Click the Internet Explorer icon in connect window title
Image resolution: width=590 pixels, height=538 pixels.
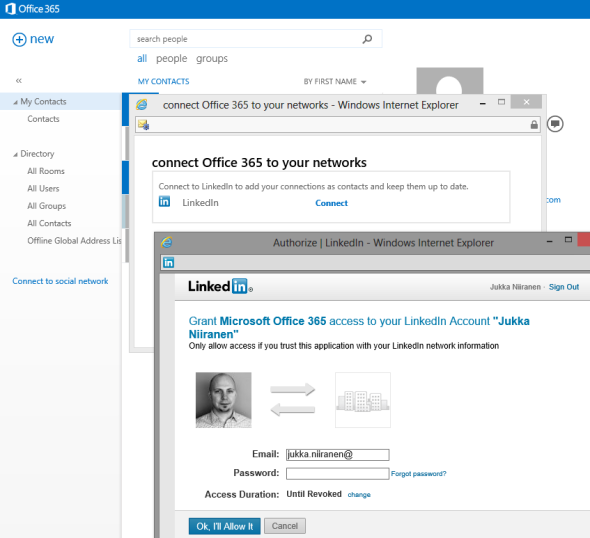click(142, 105)
